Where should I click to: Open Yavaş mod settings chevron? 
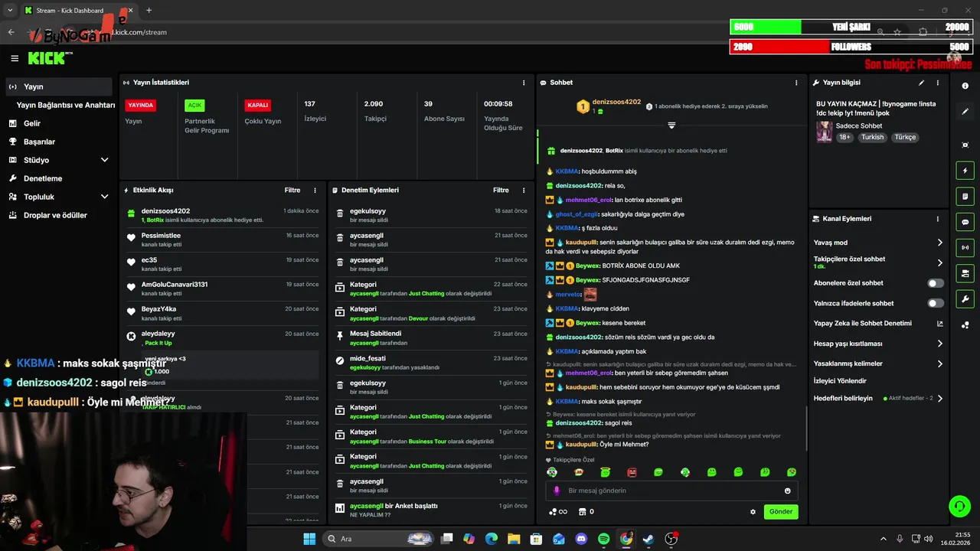939,243
